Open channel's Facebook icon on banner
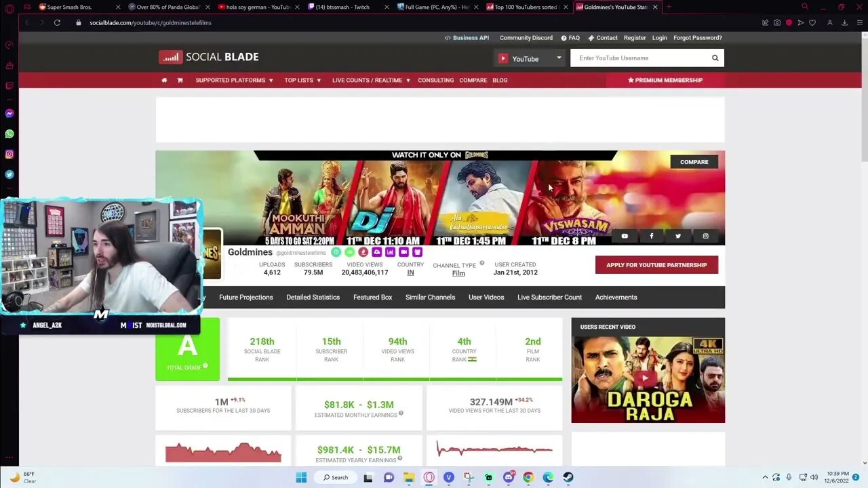Viewport: 868px width, 488px height. (652, 236)
